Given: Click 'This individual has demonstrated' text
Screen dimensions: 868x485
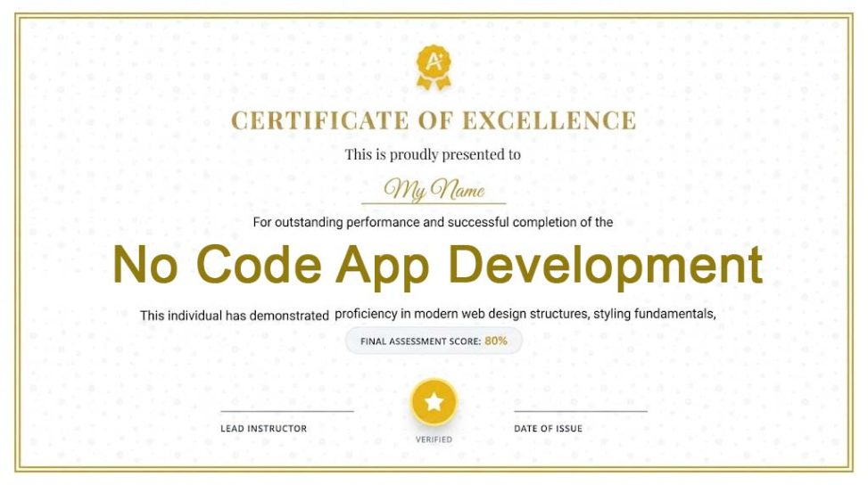Looking at the screenshot, I should tap(234, 316).
